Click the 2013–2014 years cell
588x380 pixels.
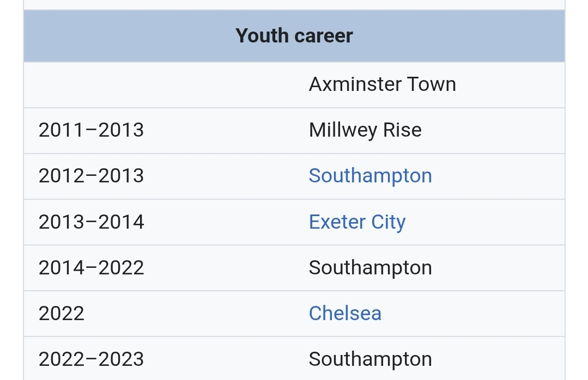click(x=91, y=222)
